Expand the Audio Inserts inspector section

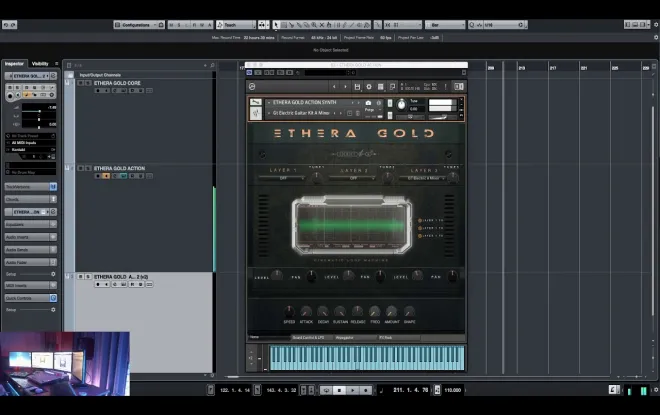[31, 237]
